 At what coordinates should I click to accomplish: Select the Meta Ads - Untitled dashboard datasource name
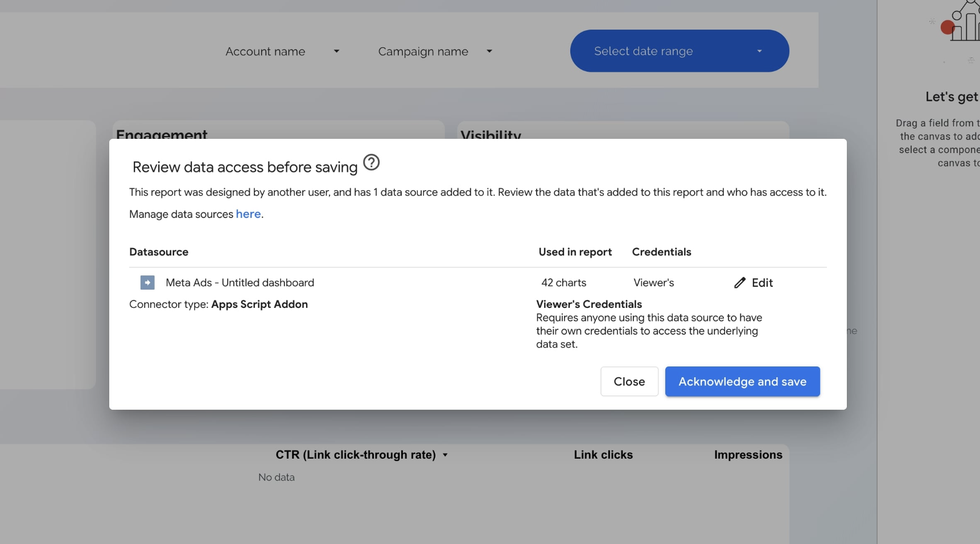pos(240,283)
